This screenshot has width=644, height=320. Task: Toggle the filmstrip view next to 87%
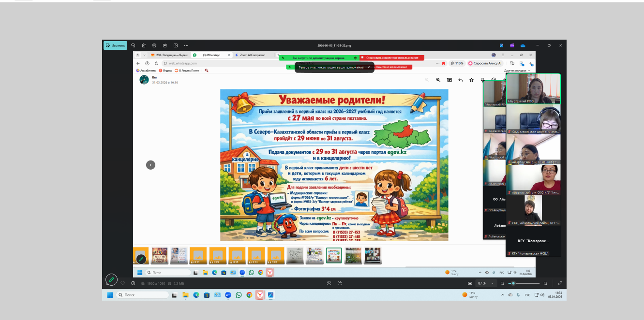470,283
